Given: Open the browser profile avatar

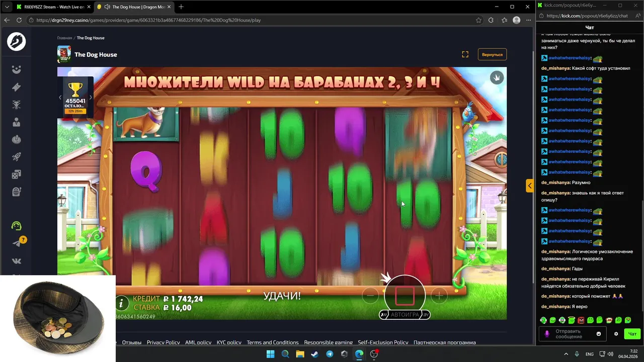Looking at the screenshot, I should [516, 20].
